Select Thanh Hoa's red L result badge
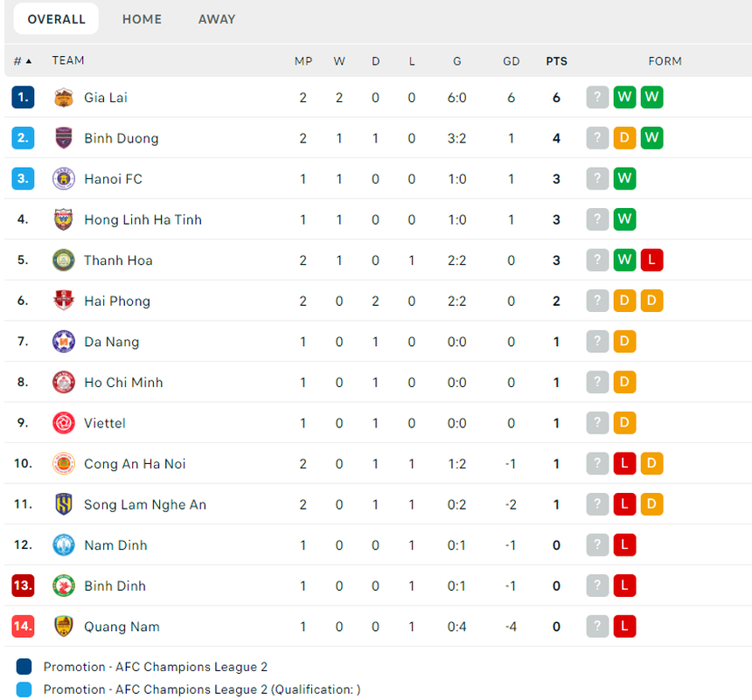The width and height of the screenshot is (752, 700). [651, 260]
